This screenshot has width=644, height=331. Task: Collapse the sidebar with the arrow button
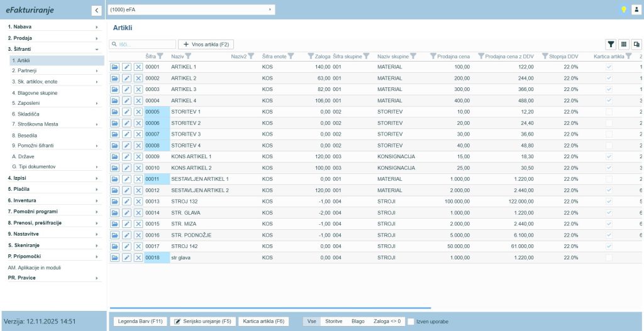(96, 10)
